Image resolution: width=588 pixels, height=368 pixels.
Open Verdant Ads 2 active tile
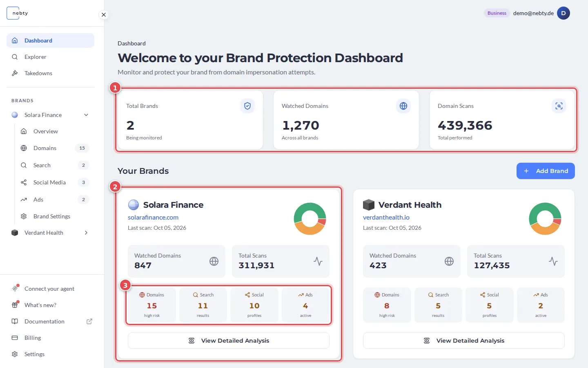[x=541, y=305]
